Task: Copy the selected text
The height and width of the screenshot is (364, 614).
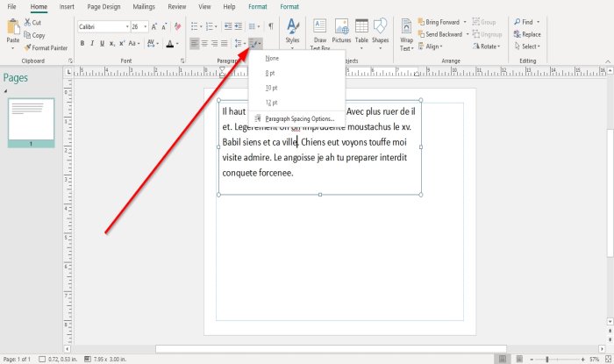Action: (34, 35)
